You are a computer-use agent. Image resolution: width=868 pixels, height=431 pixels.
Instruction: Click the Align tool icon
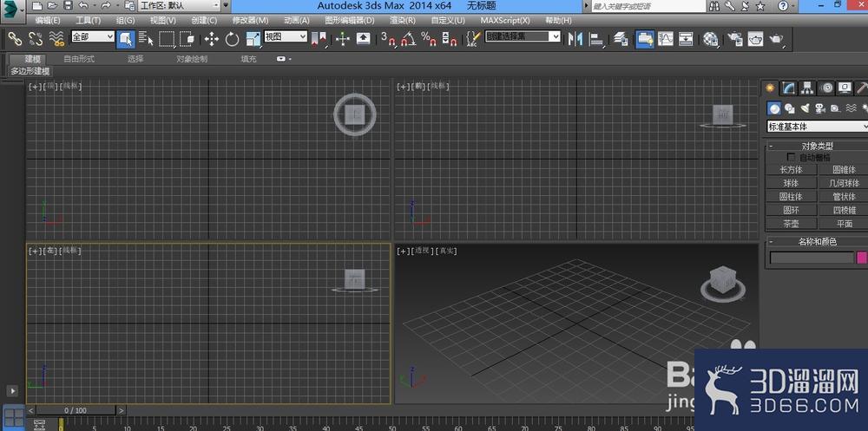coord(596,39)
